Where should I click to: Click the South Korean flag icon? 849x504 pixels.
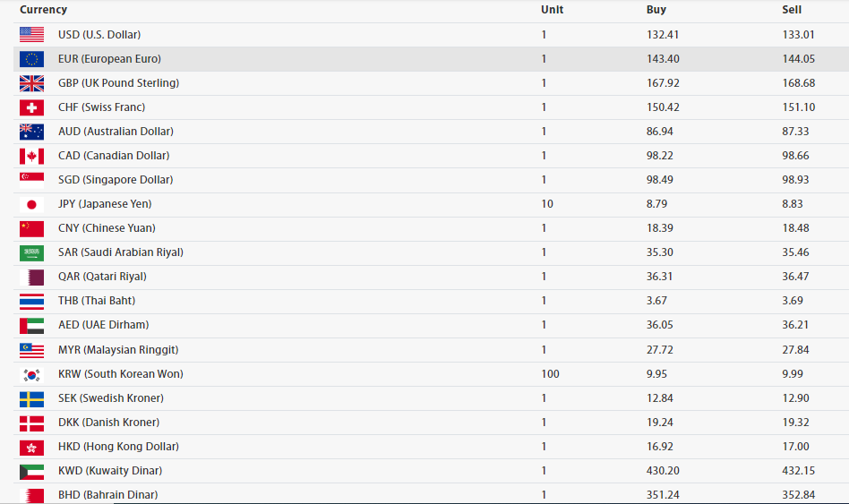(31, 374)
